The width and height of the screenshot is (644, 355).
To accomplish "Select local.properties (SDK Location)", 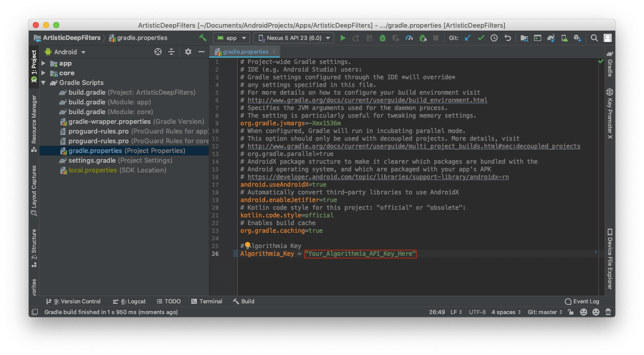I will tap(113, 170).
